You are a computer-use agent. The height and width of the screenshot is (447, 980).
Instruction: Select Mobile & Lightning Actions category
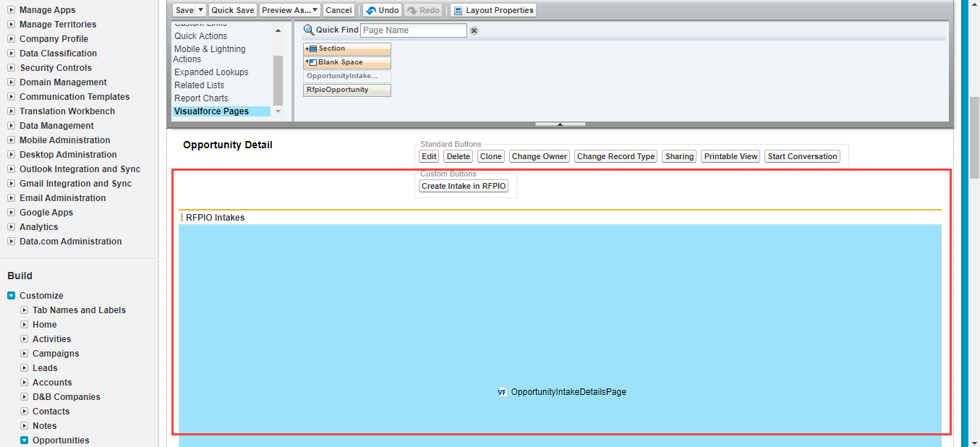point(210,54)
